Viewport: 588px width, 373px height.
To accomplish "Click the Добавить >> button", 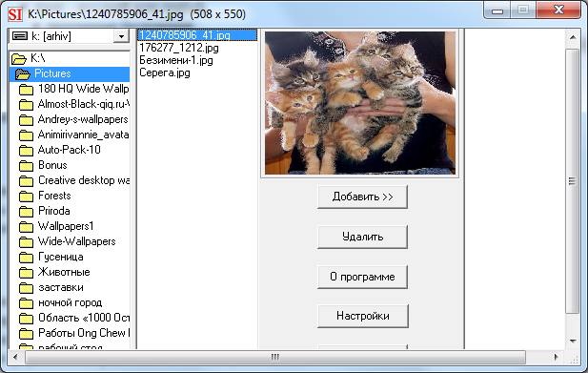I will pyautogui.click(x=363, y=197).
